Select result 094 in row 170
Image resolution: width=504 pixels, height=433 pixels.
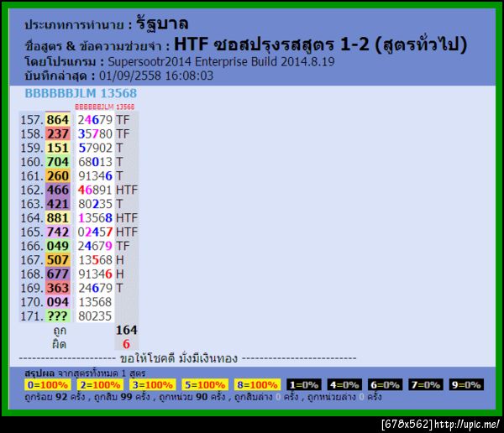(x=58, y=302)
